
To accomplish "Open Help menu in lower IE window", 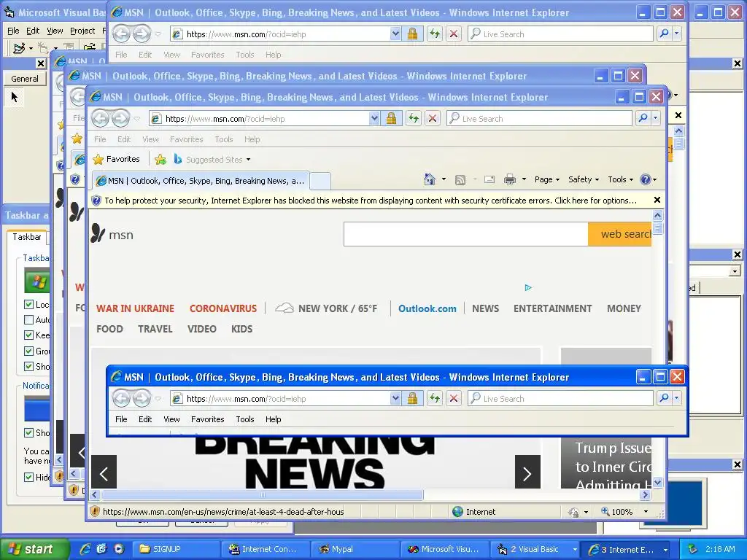I will 273,419.
